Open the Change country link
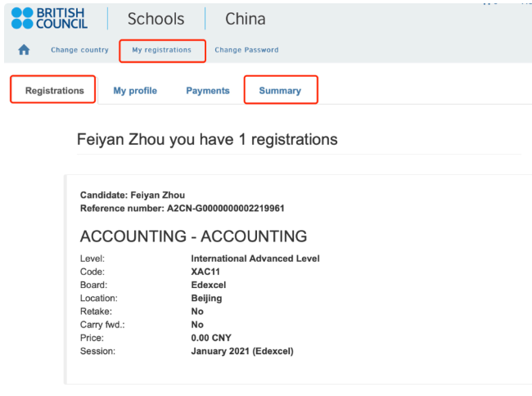The height and width of the screenshot is (396, 532). pyautogui.click(x=79, y=50)
